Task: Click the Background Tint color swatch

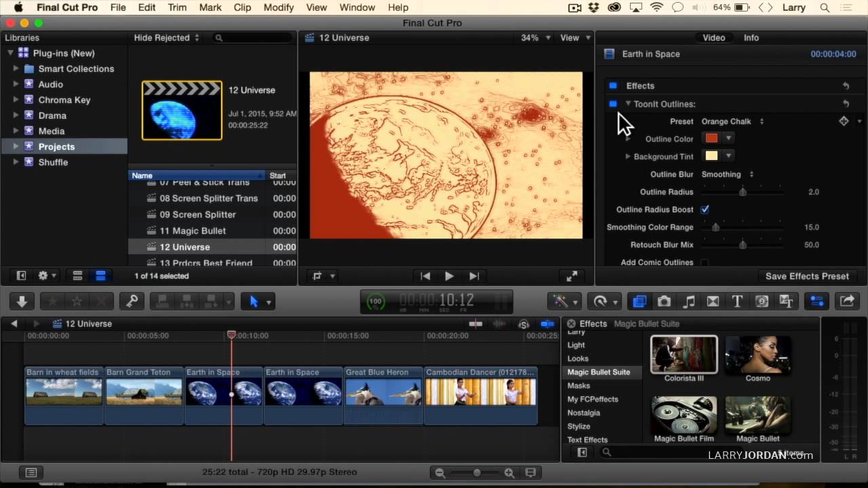Action: coord(711,156)
